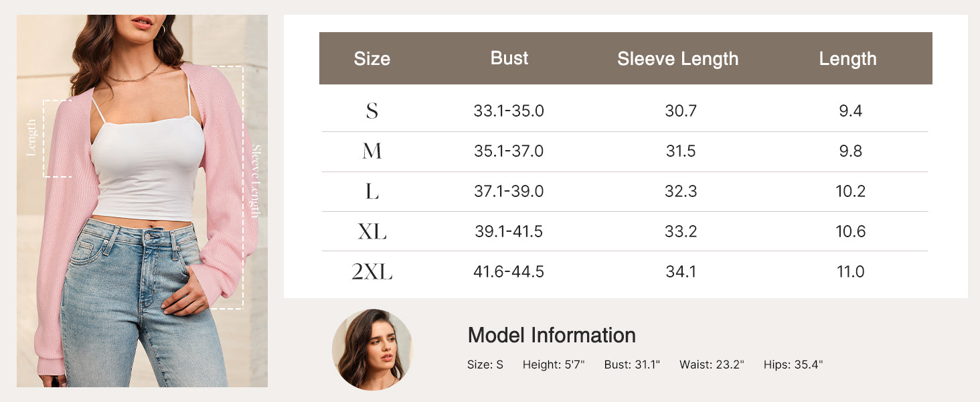Screen dimensions: 980x402
Task: Select size S row label
Action: [372, 111]
